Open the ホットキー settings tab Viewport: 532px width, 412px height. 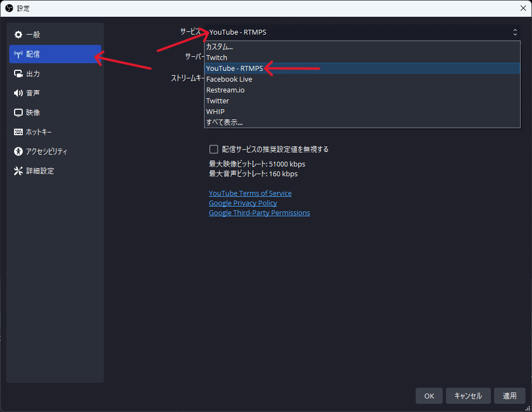click(55, 132)
